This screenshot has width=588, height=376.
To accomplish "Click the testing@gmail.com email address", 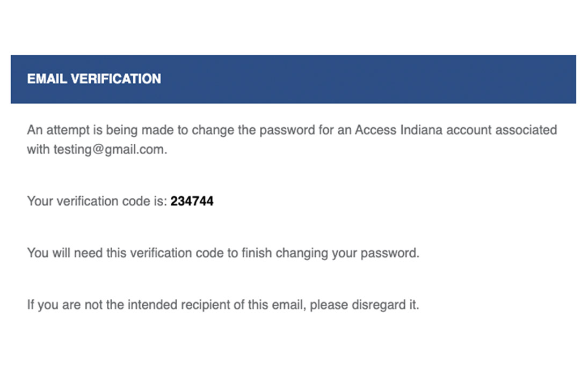I will click(110, 150).
